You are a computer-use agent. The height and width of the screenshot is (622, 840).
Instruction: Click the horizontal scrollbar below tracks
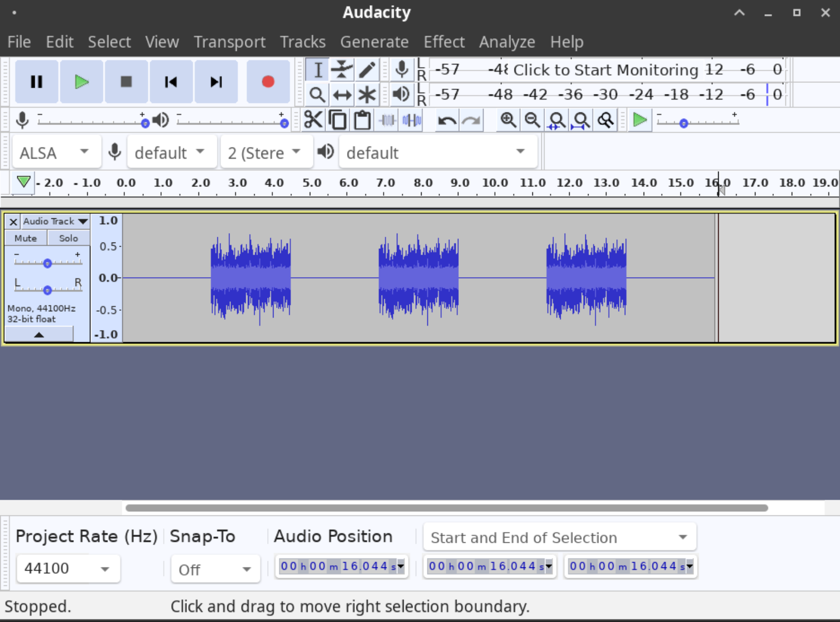click(447, 508)
